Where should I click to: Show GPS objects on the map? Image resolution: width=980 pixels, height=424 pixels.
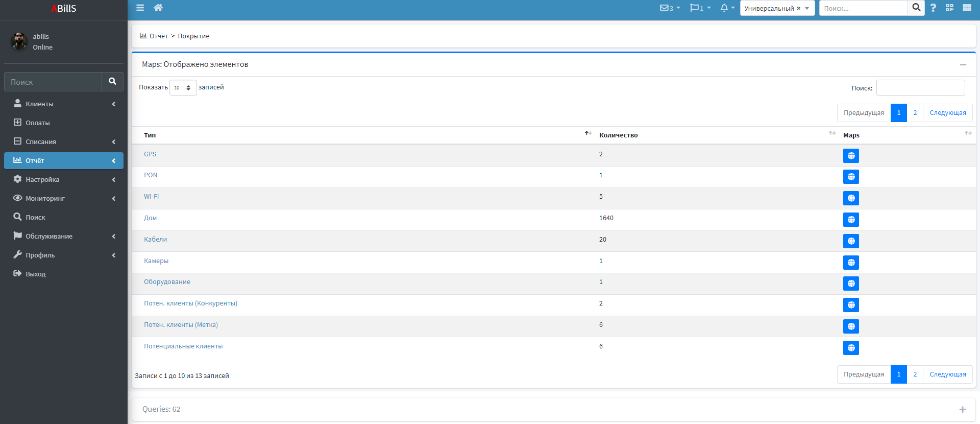pyautogui.click(x=851, y=156)
